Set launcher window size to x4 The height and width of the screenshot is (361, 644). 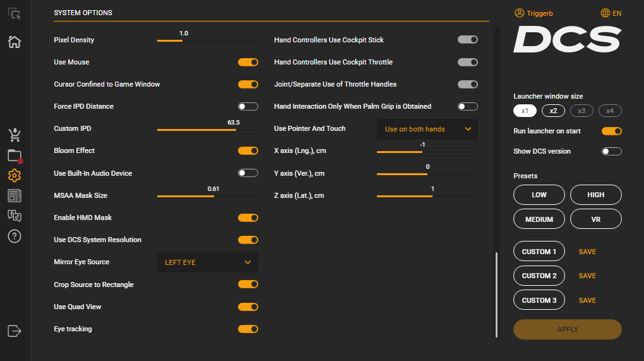pos(610,111)
